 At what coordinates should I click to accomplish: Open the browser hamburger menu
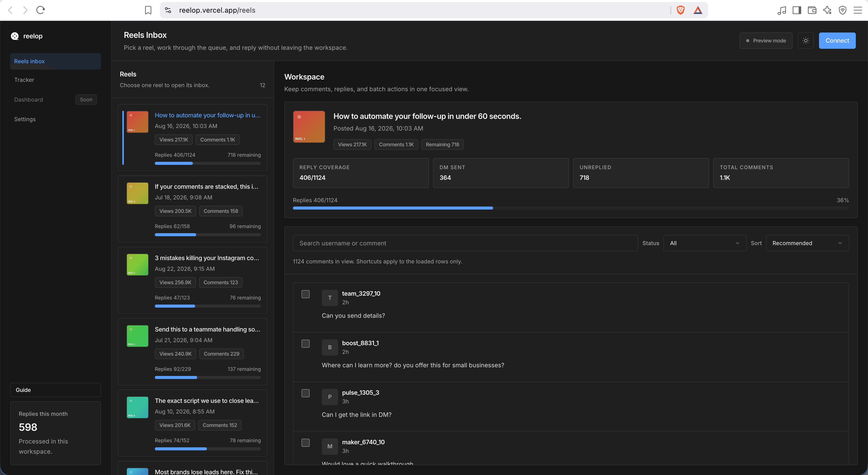point(858,10)
